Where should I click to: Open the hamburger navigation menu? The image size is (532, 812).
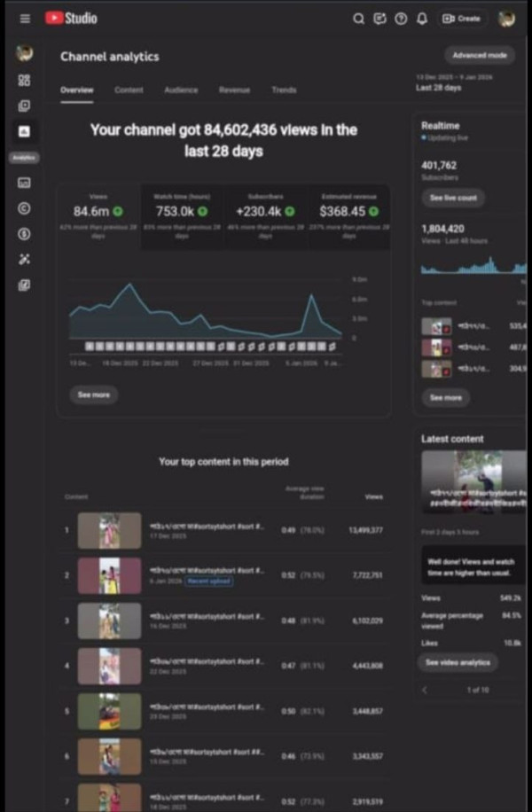tap(24, 18)
